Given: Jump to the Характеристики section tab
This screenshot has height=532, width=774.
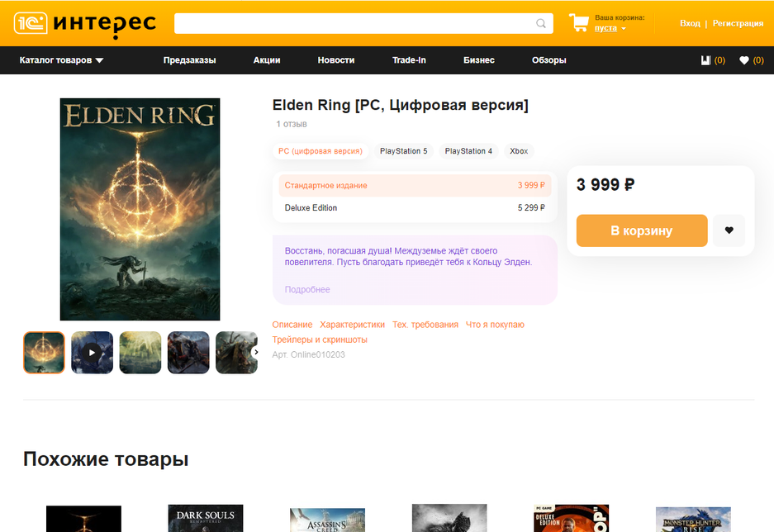Looking at the screenshot, I should [352, 325].
